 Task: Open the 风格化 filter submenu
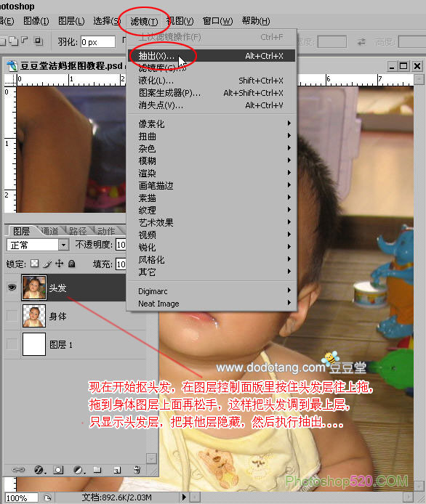click(211, 259)
